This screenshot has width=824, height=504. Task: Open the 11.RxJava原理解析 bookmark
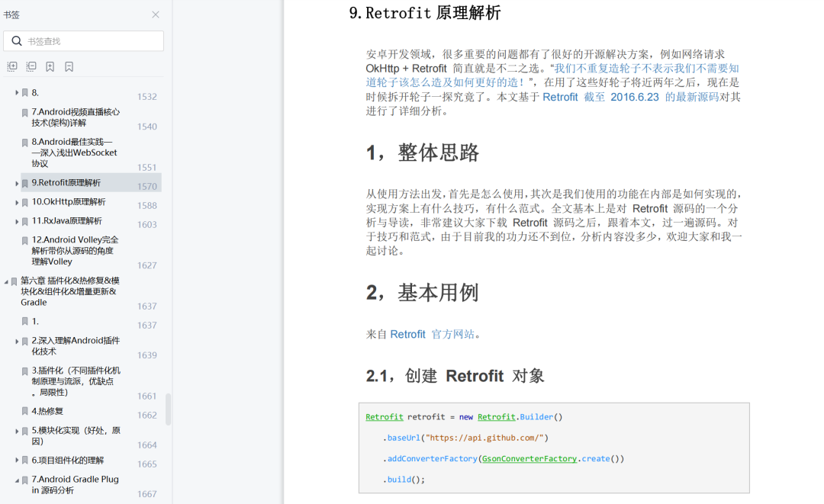click(x=66, y=220)
